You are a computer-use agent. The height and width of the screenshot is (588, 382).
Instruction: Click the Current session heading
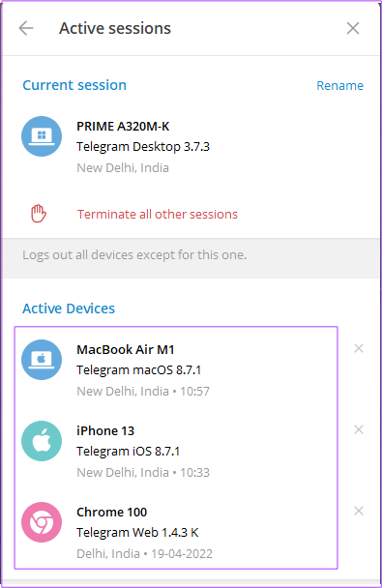[74, 85]
